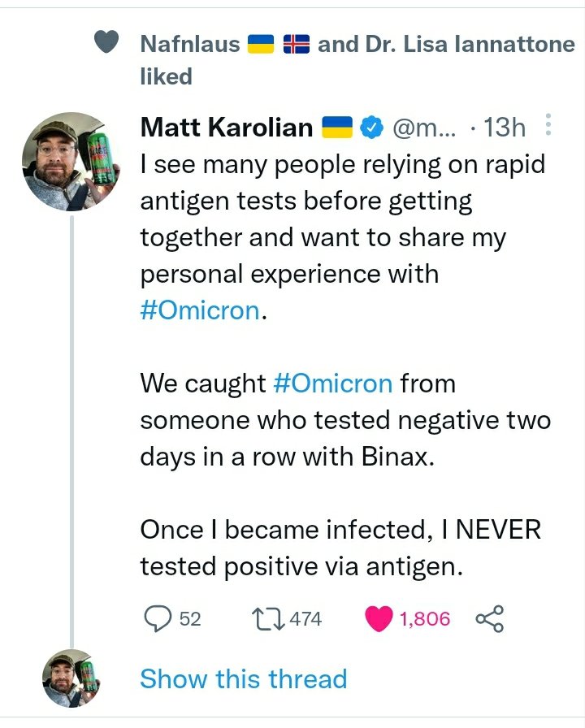The width and height of the screenshot is (585, 728).
Task: Toggle the pink like heart off
Action: [x=378, y=619]
